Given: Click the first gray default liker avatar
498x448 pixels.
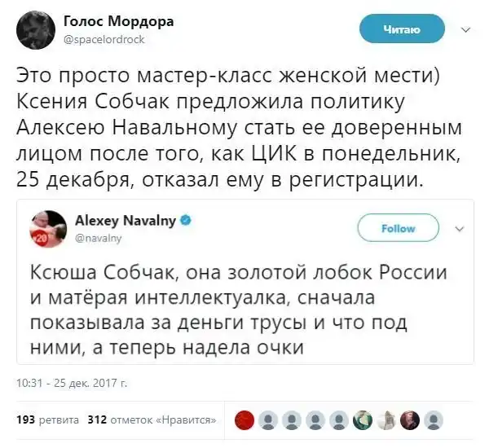Looking at the screenshot, I should tap(267, 419).
